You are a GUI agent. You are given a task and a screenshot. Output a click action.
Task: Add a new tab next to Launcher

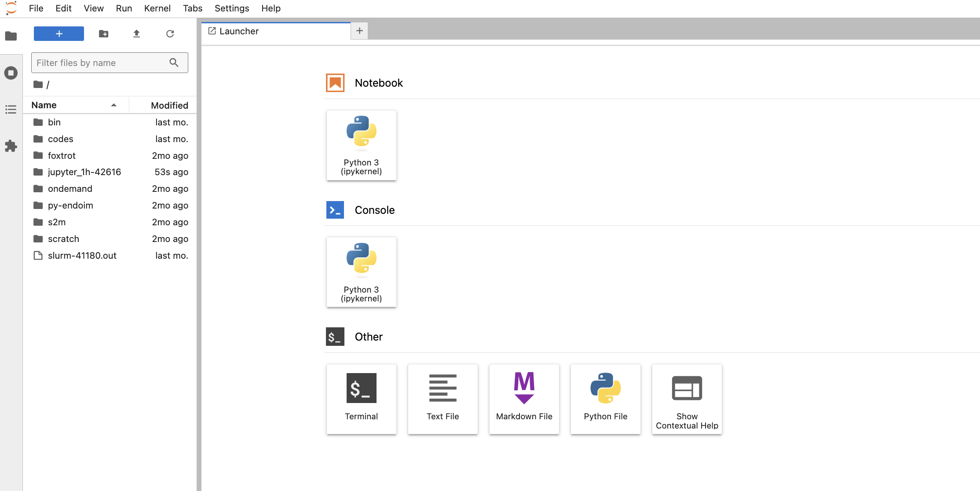click(359, 31)
